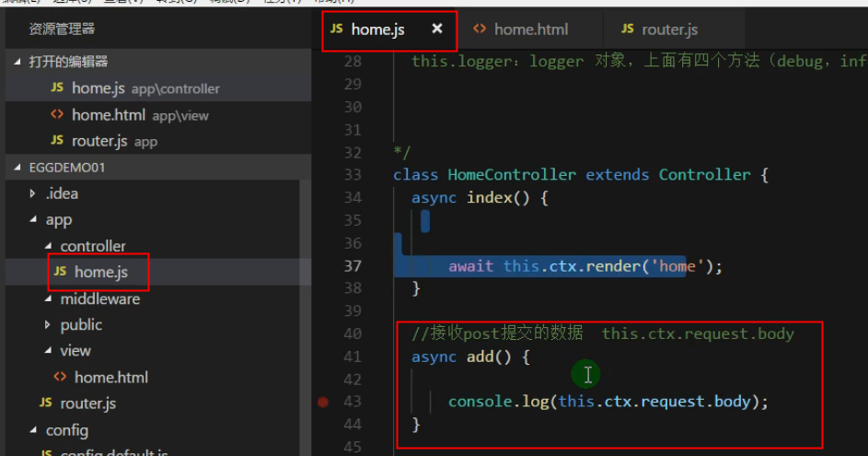Image resolution: width=868 pixels, height=456 pixels.
Task: Click the 'async index()' method text
Action: (480, 198)
